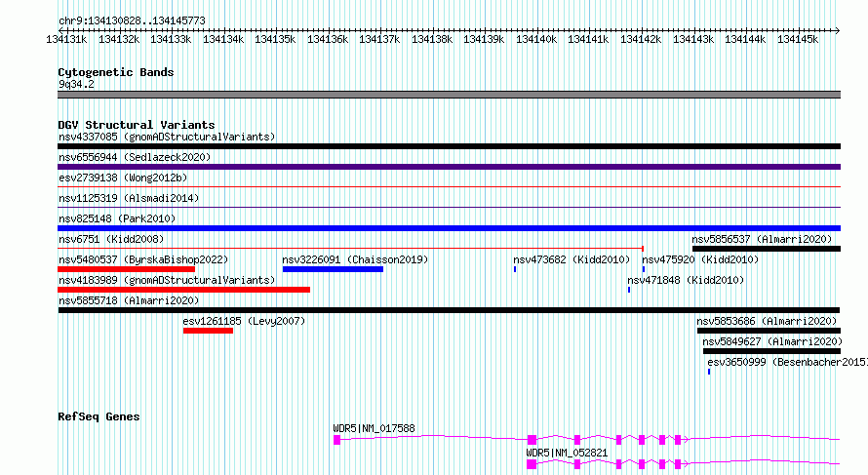
Task: Click the 134134k ruler tick label
Action: (x=223, y=39)
